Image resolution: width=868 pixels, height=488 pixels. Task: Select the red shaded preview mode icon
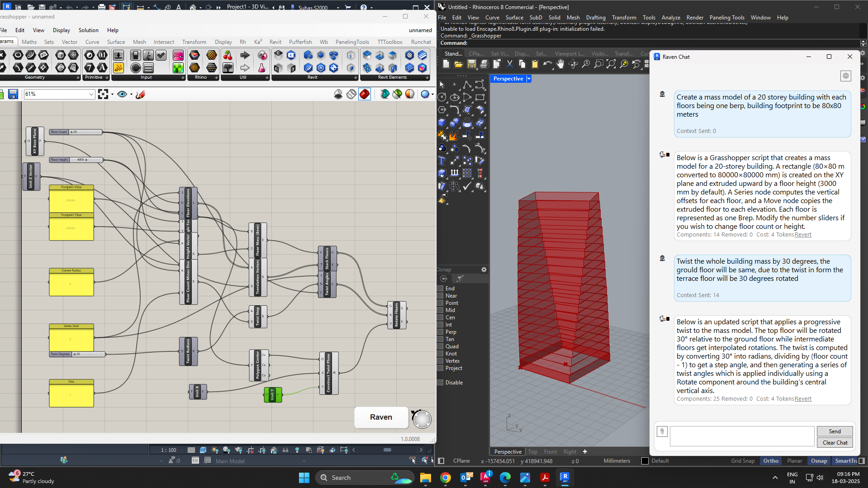pyautogui.click(x=365, y=94)
